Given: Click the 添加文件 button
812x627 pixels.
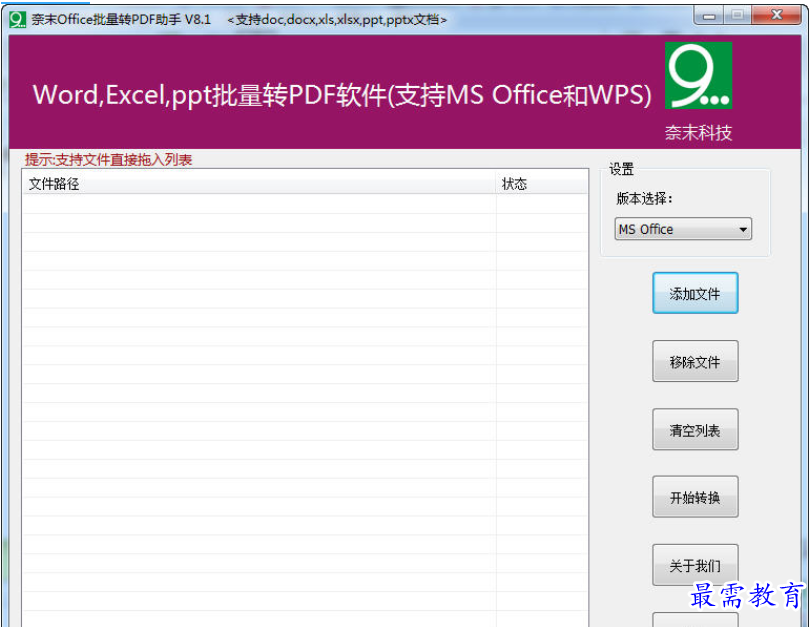Looking at the screenshot, I should click(695, 293).
